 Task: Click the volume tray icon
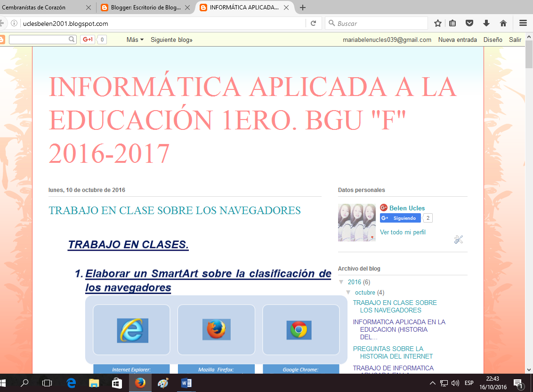[455, 383]
